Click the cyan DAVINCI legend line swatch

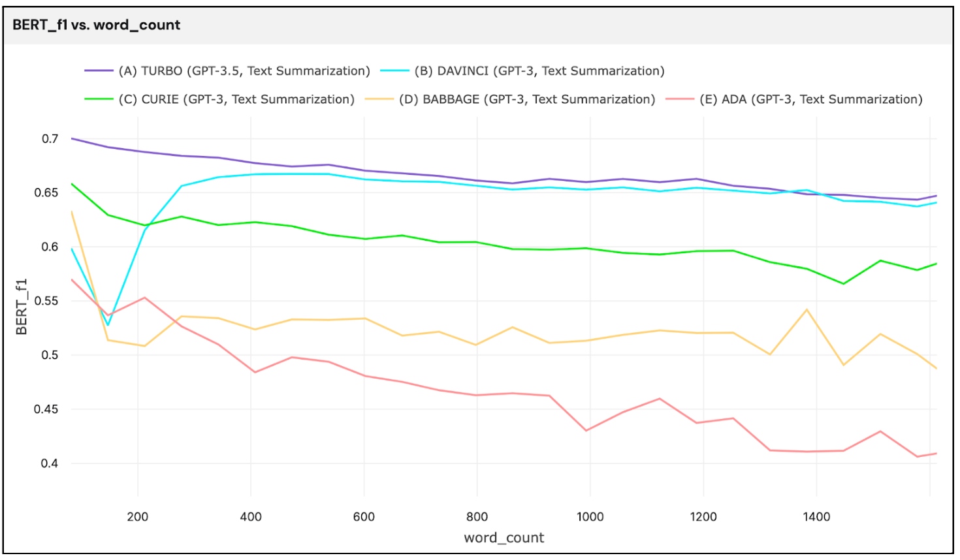tap(394, 70)
